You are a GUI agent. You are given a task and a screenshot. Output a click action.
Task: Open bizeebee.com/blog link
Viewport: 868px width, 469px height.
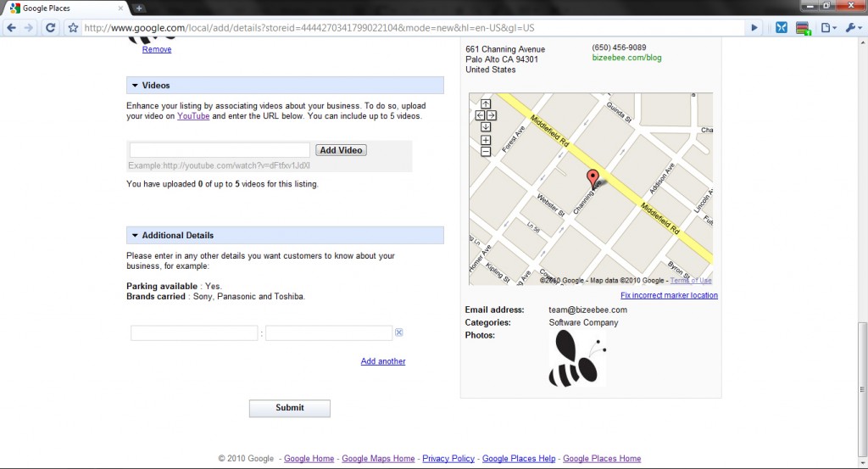point(626,58)
